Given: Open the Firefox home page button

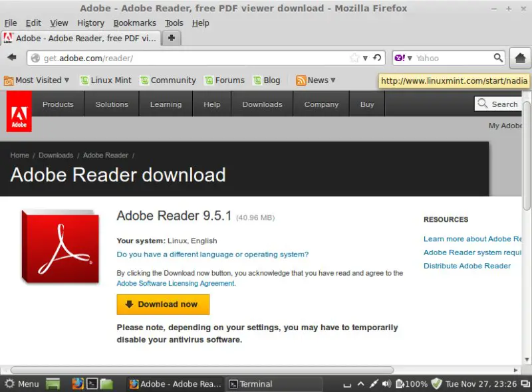Looking at the screenshot, I should coord(520,58).
